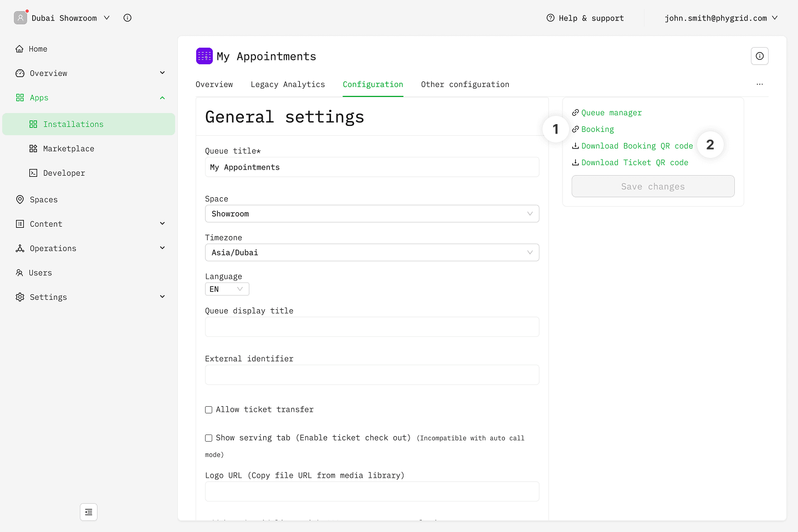
Task: Collapse the sidebar using the bottom icon
Action: [89, 512]
